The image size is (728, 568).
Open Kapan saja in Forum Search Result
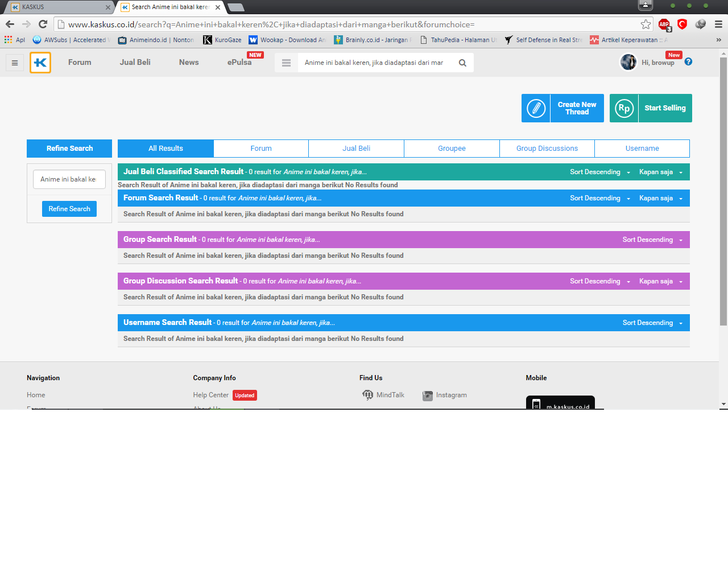tap(661, 198)
